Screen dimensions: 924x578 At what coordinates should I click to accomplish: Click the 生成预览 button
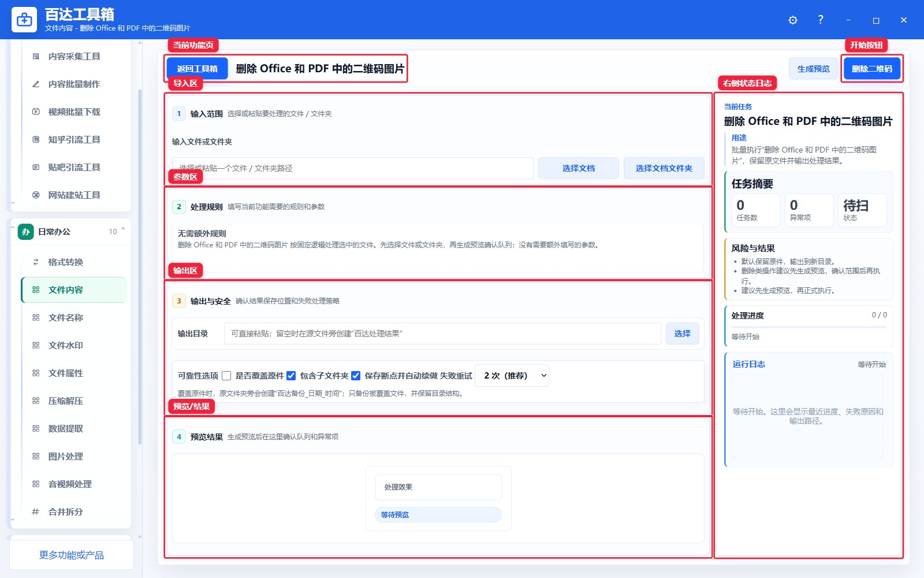point(814,69)
